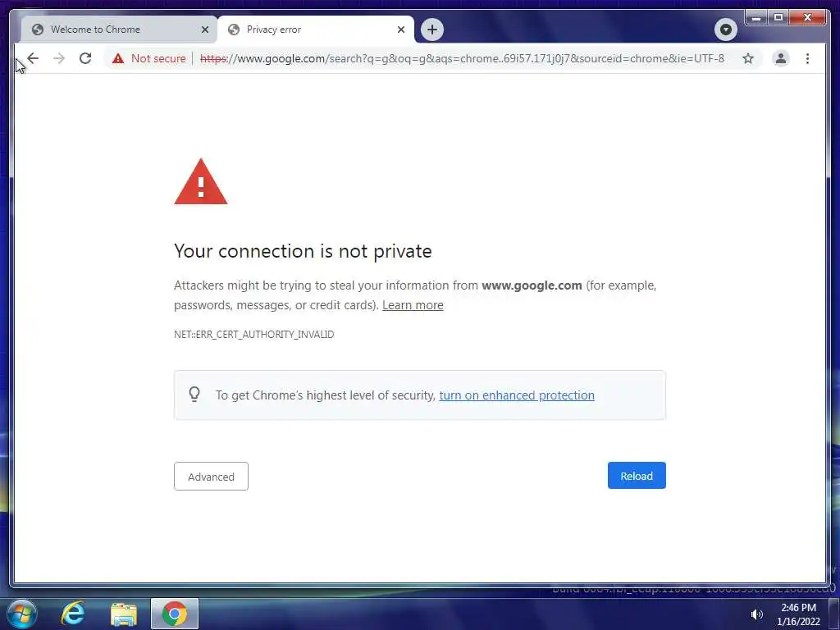The height and width of the screenshot is (630, 840).
Task: Select the Privacy error tab
Action: [x=316, y=30]
